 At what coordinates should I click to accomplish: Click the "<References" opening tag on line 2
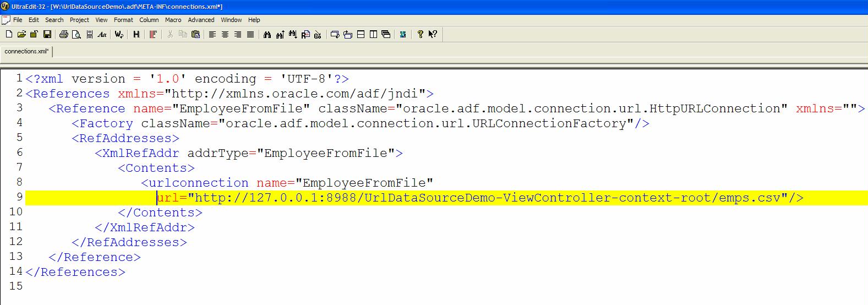click(x=67, y=94)
